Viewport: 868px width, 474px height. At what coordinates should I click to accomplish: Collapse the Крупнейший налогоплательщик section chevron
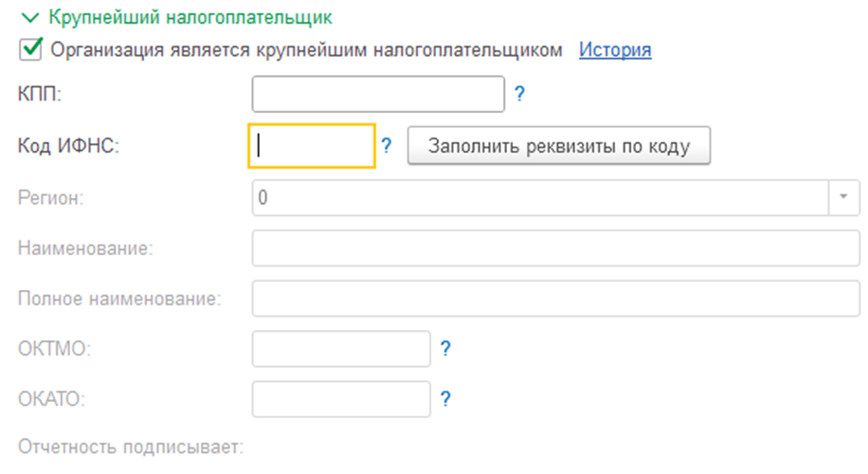click(25, 17)
